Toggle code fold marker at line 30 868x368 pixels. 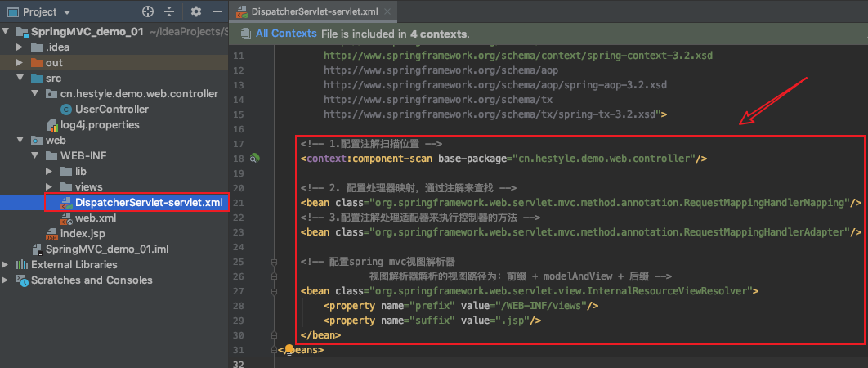point(274,334)
